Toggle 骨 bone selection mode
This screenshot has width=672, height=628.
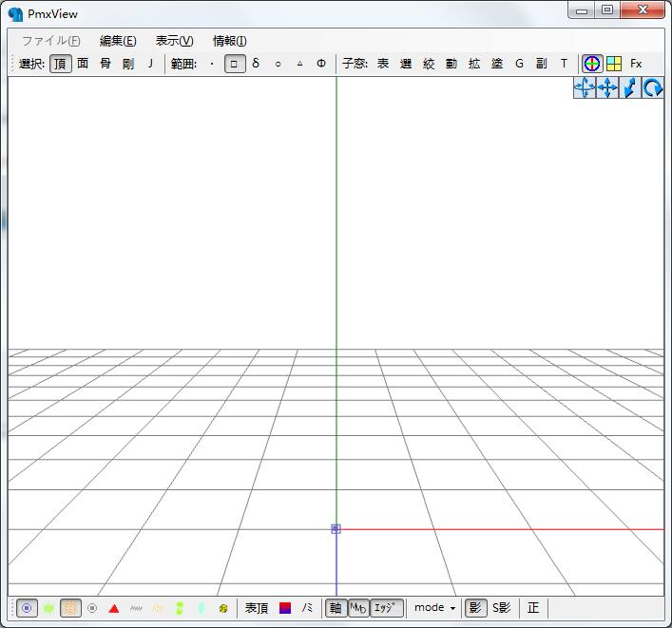(106, 64)
